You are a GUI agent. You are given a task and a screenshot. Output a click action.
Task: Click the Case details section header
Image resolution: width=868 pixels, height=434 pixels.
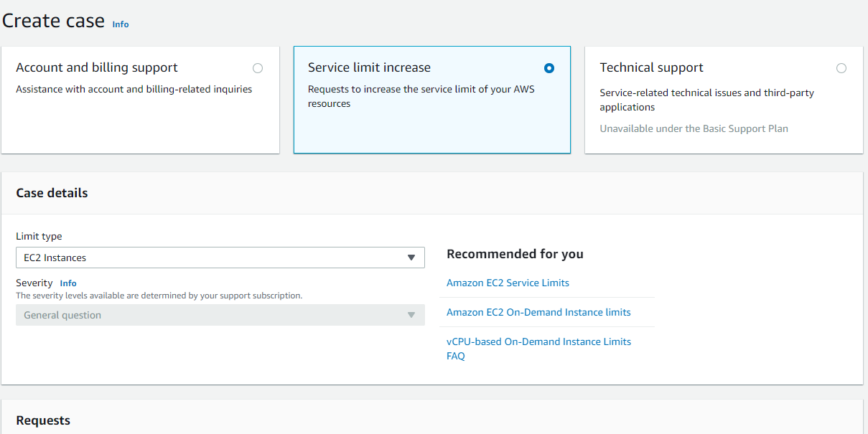pos(52,193)
